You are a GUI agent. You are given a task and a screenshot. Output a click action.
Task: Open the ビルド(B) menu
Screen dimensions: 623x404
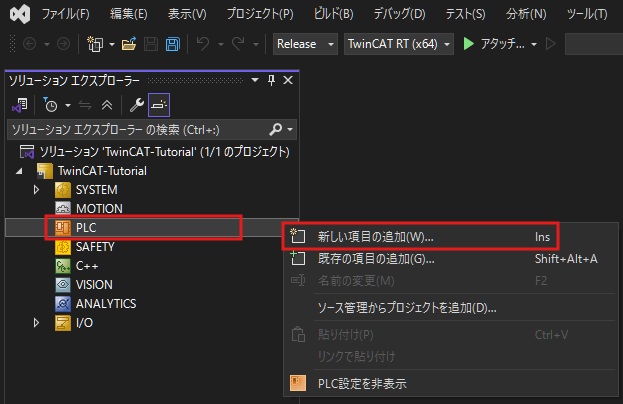[x=332, y=14]
